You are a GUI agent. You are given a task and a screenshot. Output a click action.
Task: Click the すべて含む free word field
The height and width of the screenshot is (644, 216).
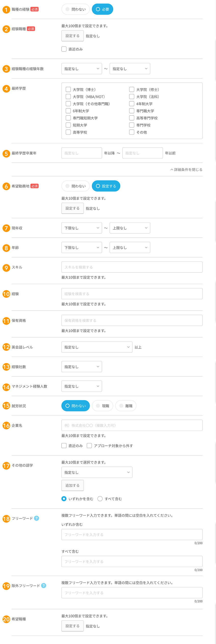pyautogui.click(x=132, y=561)
